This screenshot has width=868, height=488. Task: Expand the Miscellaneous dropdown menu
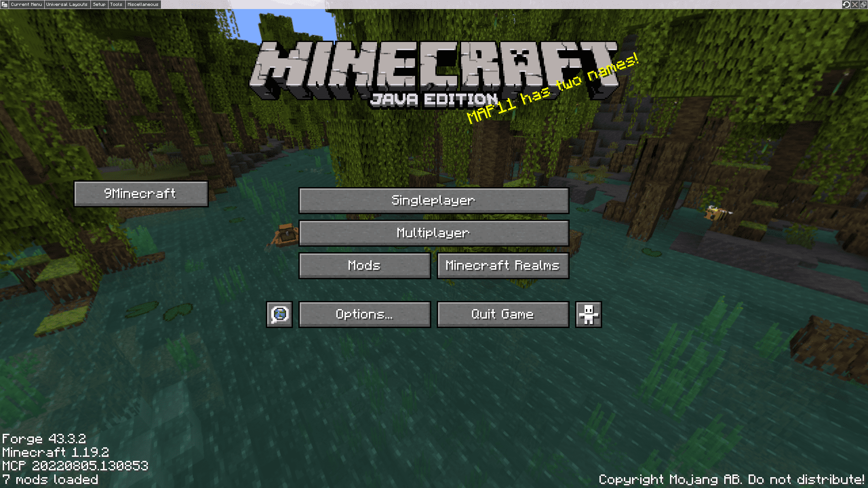tap(142, 4)
